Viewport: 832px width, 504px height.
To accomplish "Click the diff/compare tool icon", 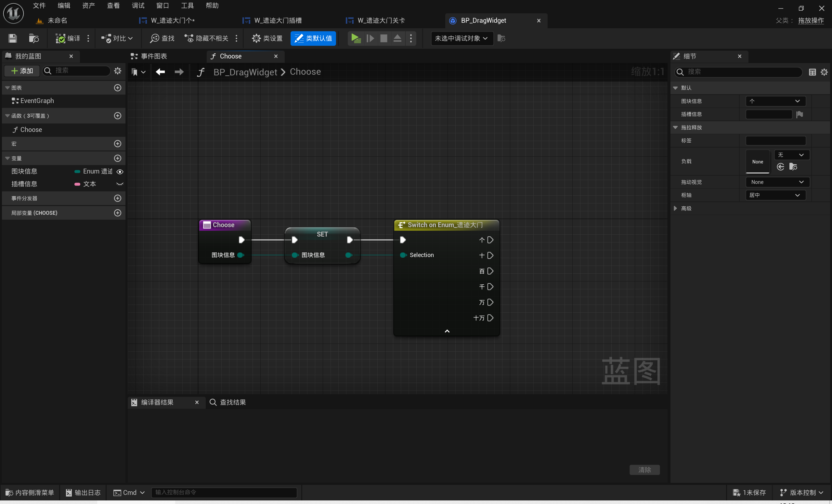I will click(x=115, y=38).
